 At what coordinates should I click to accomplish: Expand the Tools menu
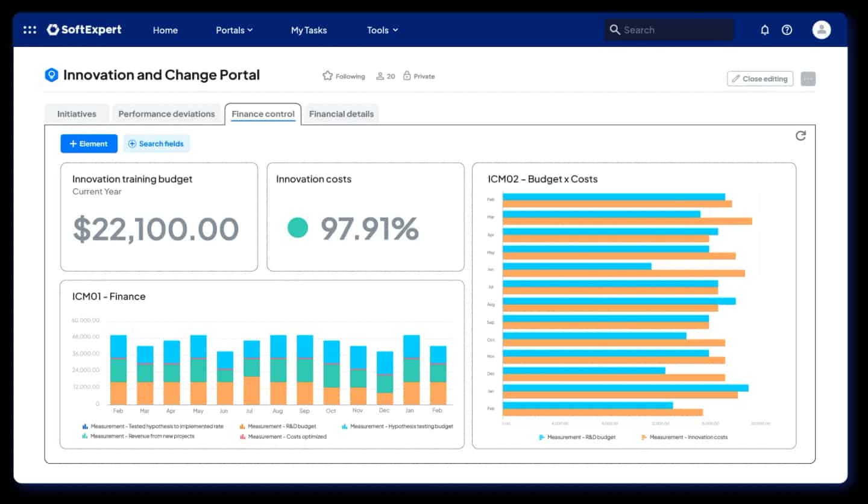[382, 30]
